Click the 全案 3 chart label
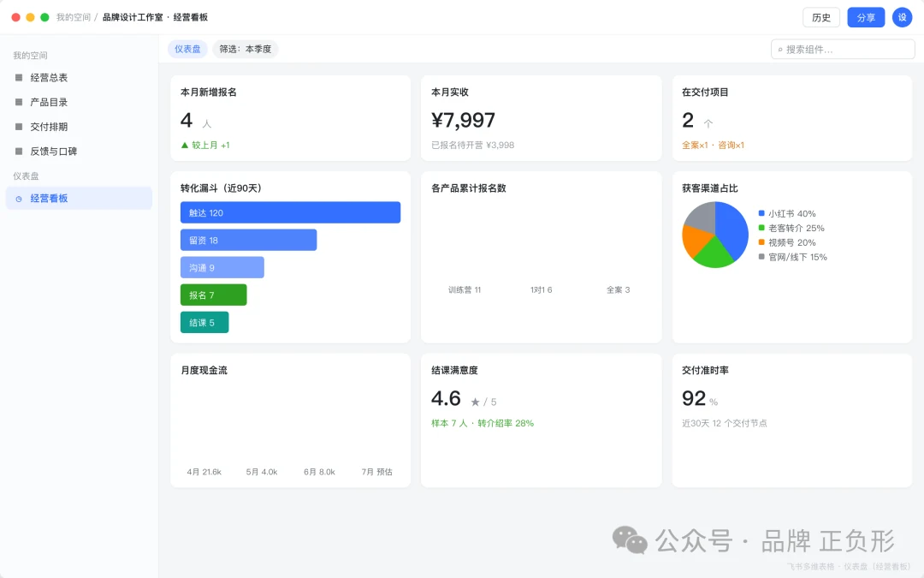 [619, 289]
